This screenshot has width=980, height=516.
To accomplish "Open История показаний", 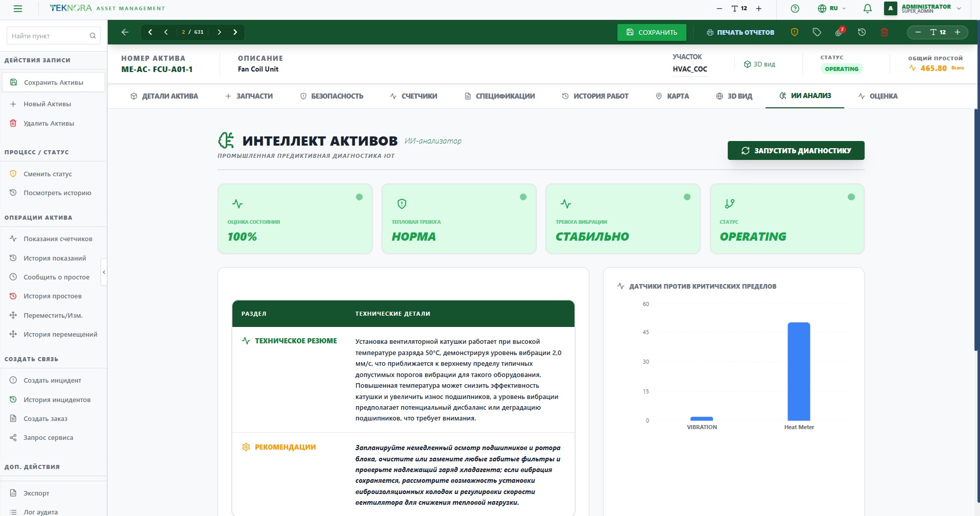I will coord(53,258).
